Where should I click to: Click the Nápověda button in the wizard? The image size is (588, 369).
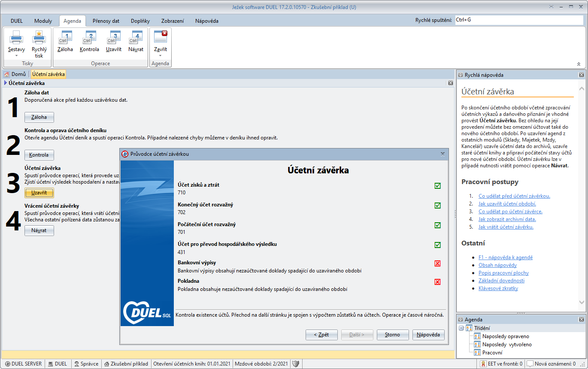coord(428,335)
